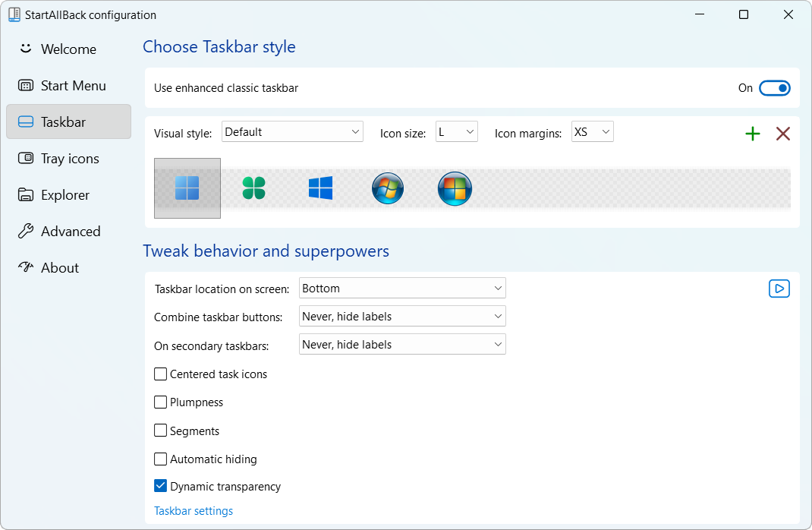The image size is (812, 530).
Task: Open the Icon margins dropdown
Action: click(593, 131)
